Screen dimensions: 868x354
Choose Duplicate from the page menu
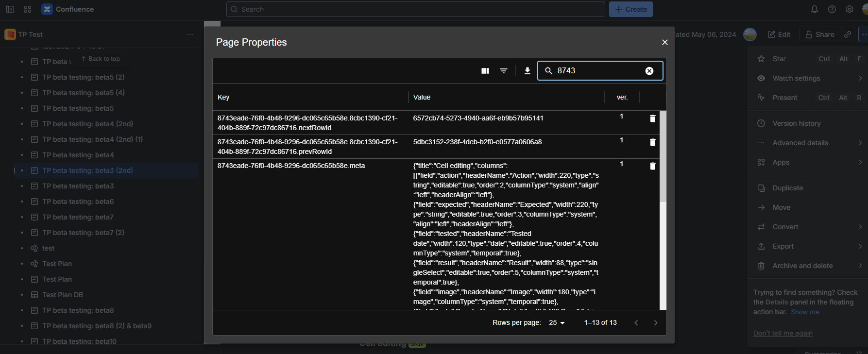[x=787, y=188]
